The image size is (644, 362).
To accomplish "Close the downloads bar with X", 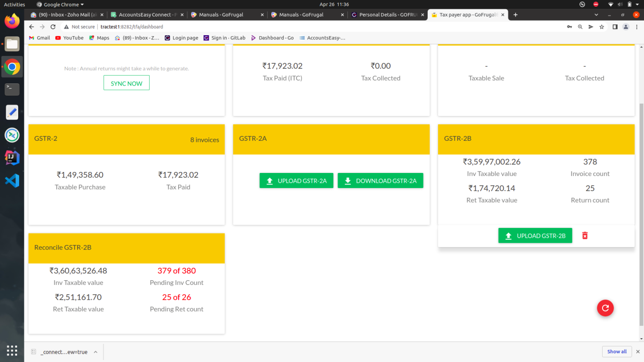I will pos(638,352).
